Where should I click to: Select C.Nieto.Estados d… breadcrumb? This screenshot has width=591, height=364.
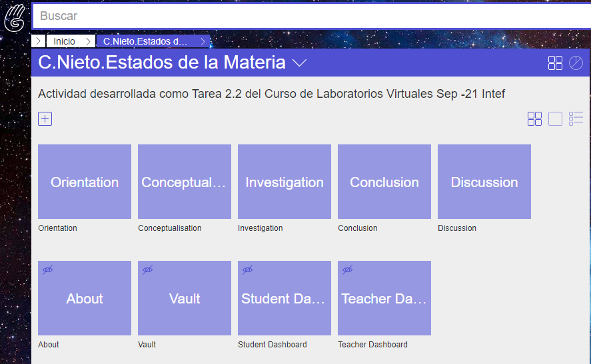[x=145, y=41]
